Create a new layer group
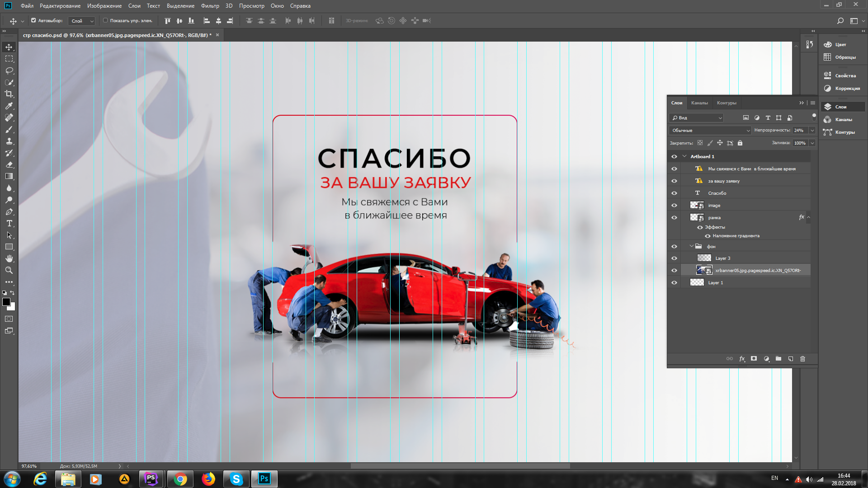Screen dimensions: 868x488 click(778, 359)
